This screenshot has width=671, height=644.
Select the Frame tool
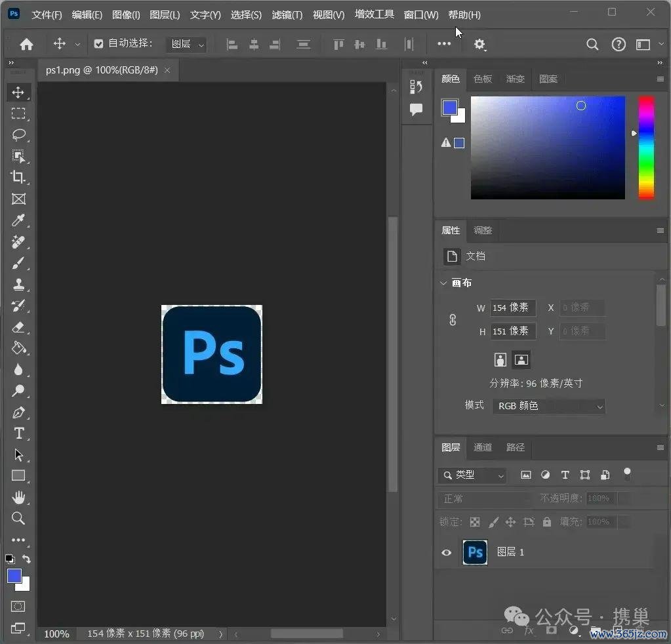click(x=18, y=199)
